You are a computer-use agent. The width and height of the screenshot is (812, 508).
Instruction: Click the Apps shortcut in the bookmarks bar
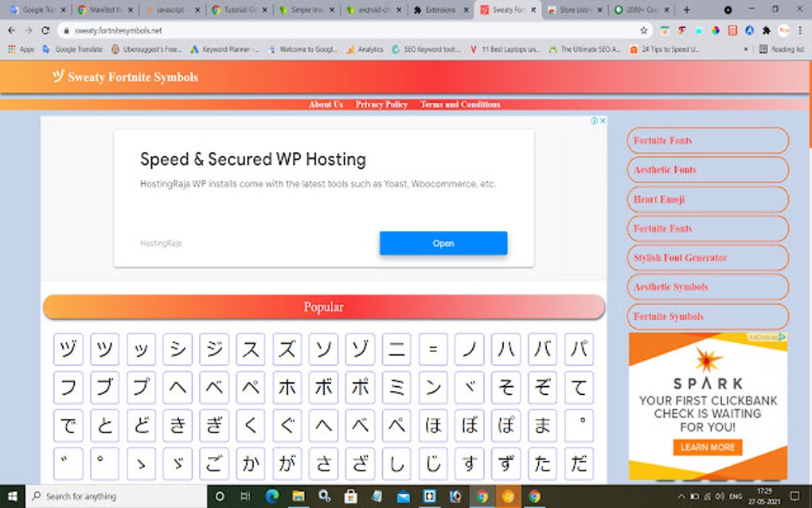pyautogui.click(x=20, y=48)
